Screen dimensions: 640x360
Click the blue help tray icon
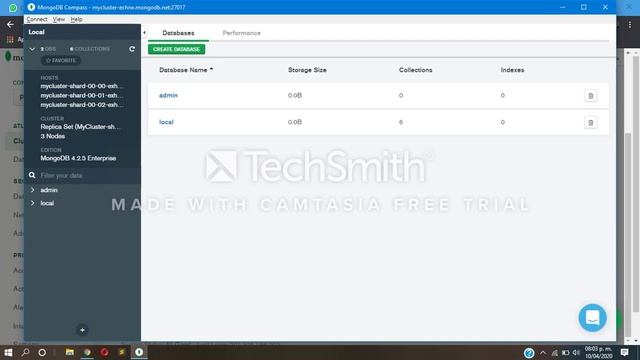click(529, 353)
